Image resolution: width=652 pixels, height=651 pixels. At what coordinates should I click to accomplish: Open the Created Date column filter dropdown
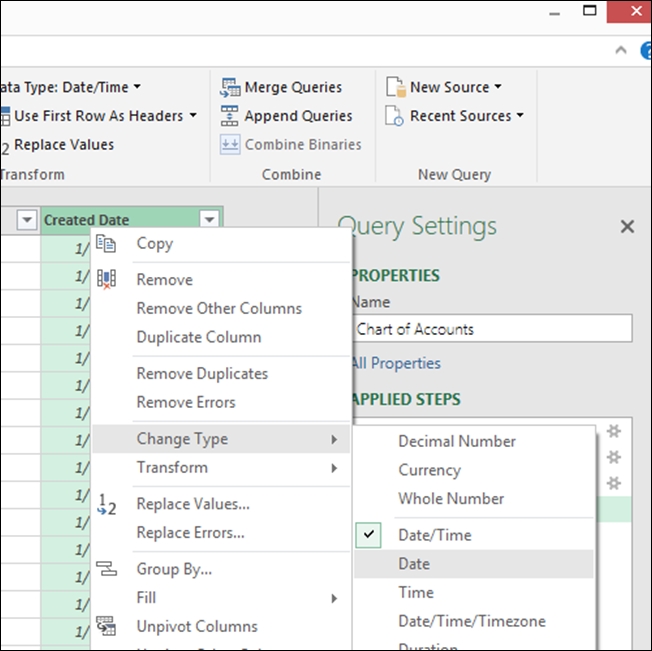[x=209, y=220]
